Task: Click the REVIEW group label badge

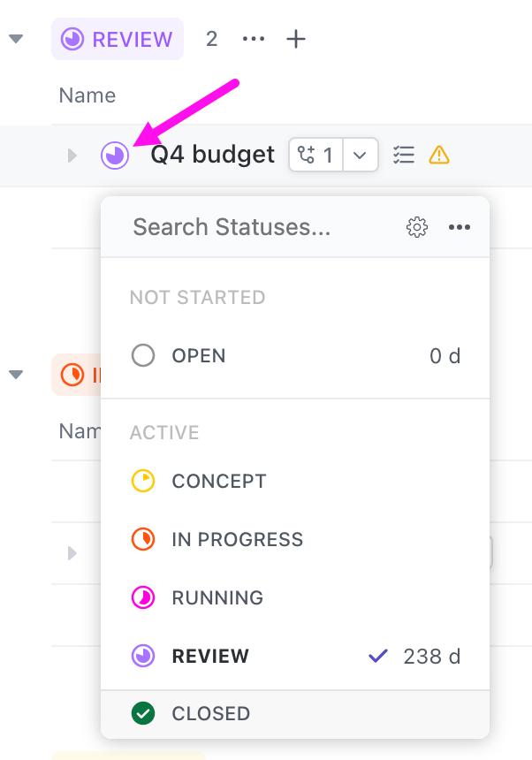Action: pyautogui.click(x=118, y=40)
